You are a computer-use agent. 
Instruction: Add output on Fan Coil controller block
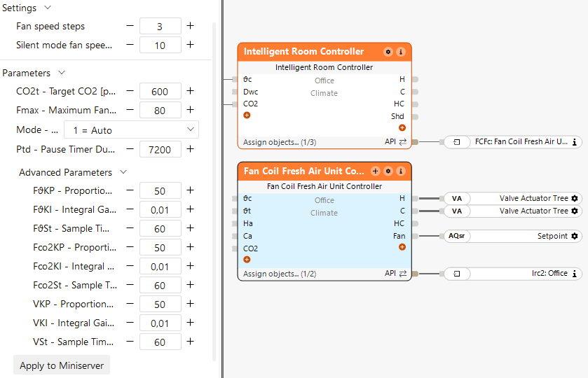[402, 247]
